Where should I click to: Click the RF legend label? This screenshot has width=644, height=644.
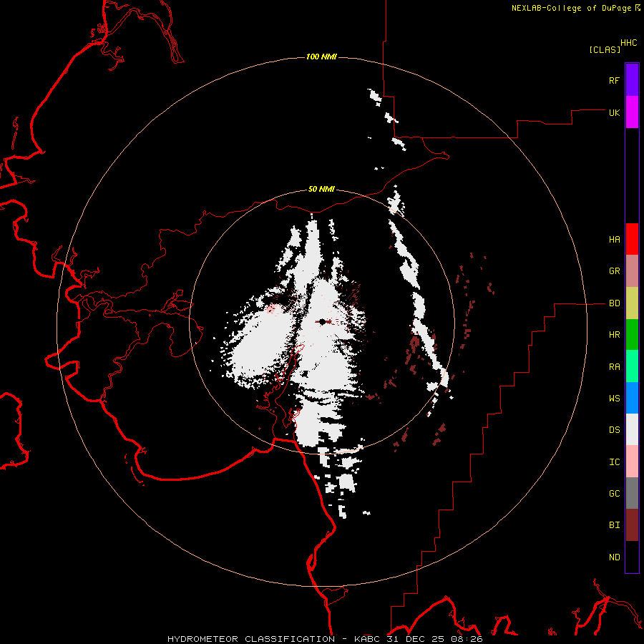(x=614, y=80)
